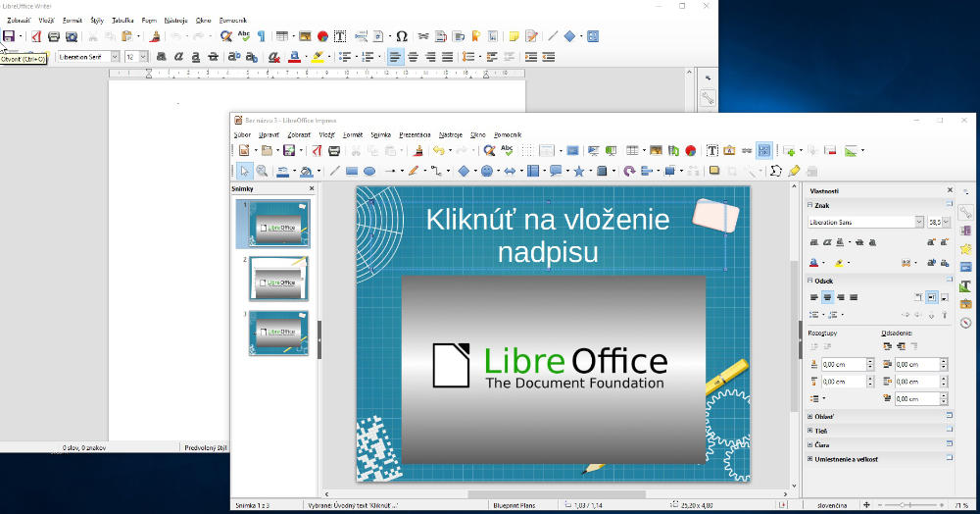Toggle italic in Writer formatting bar
980x514 pixels.
(178, 57)
